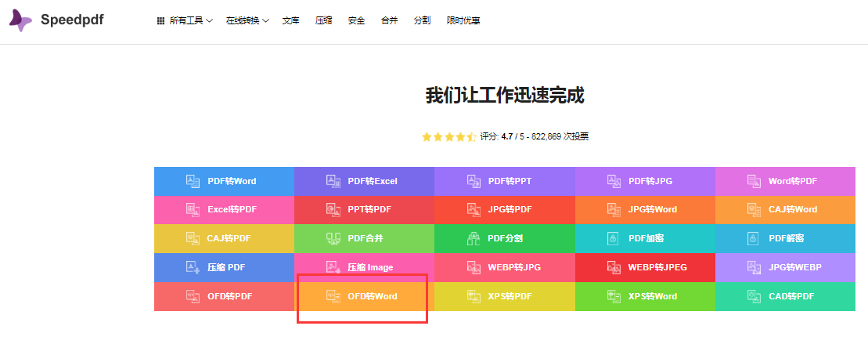Click the grid icon beside 所有工具
The height and width of the screenshot is (344, 868).
click(160, 21)
